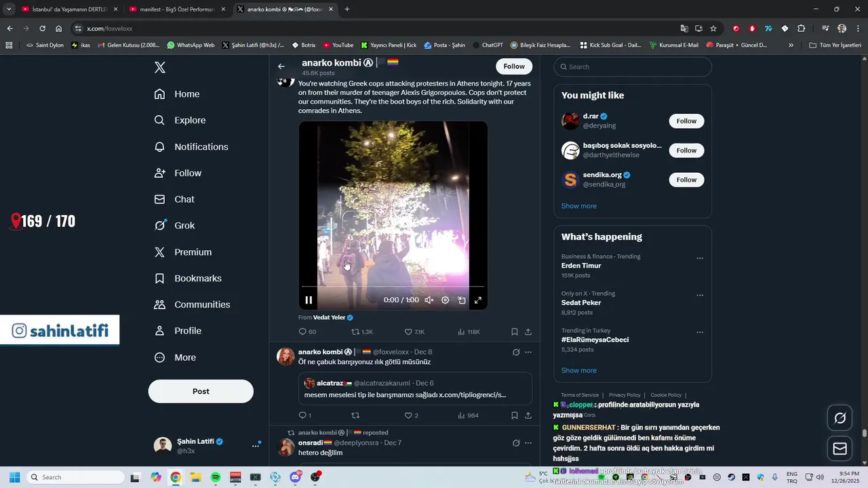
Task: Open the video settings gear
Action: pos(446,300)
